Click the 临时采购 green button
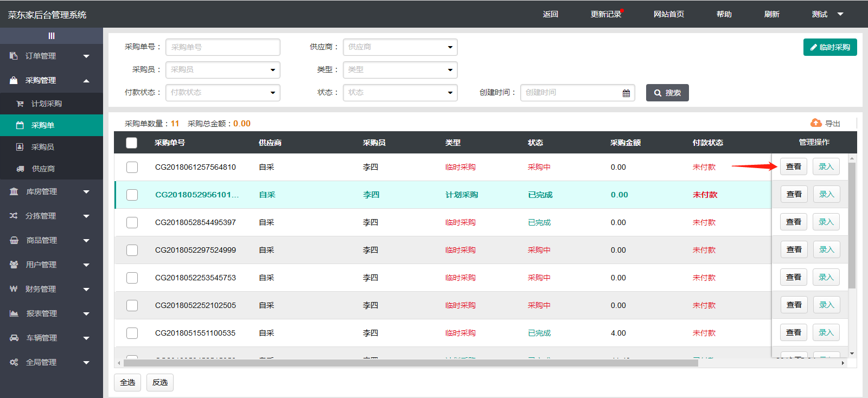Image resolution: width=868 pixels, height=398 pixels. click(829, 47)
